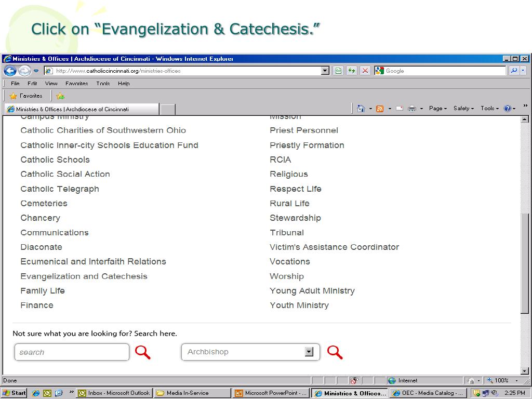Image resolution: width=532 pixels, height=399 pixels.
Task: Click the red Stop loading icon
Action: [x=365, y=71]
